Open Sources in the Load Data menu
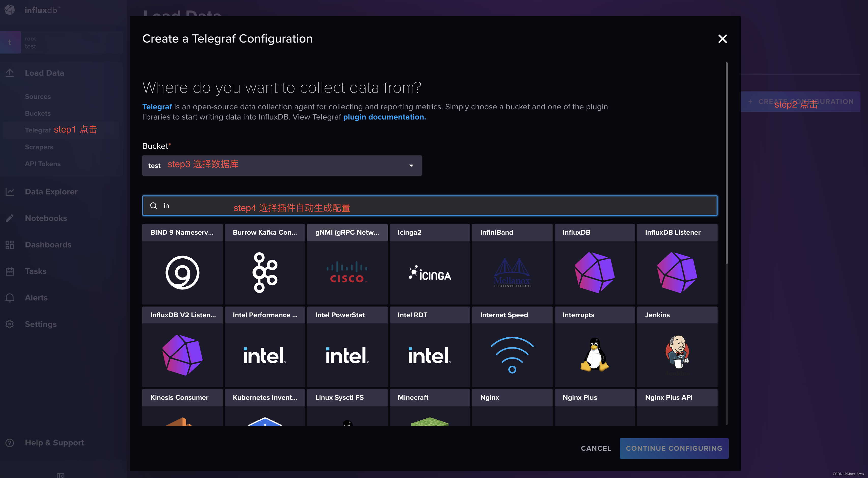The image size is (868, 478). click(38, 97)
